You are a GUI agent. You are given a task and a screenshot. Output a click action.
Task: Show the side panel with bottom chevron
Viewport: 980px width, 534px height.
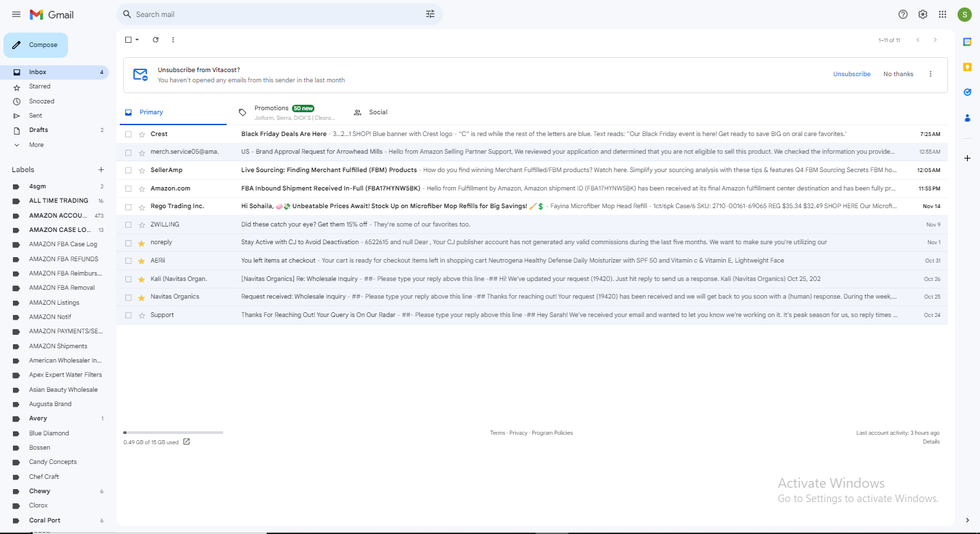pos(967,520)
